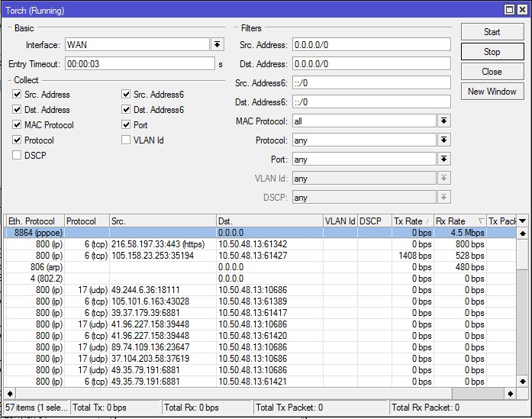Screen dimensions: 532x419
Task: Select row with source 105.101.6.163:43028
Action: tap(260, 301)
